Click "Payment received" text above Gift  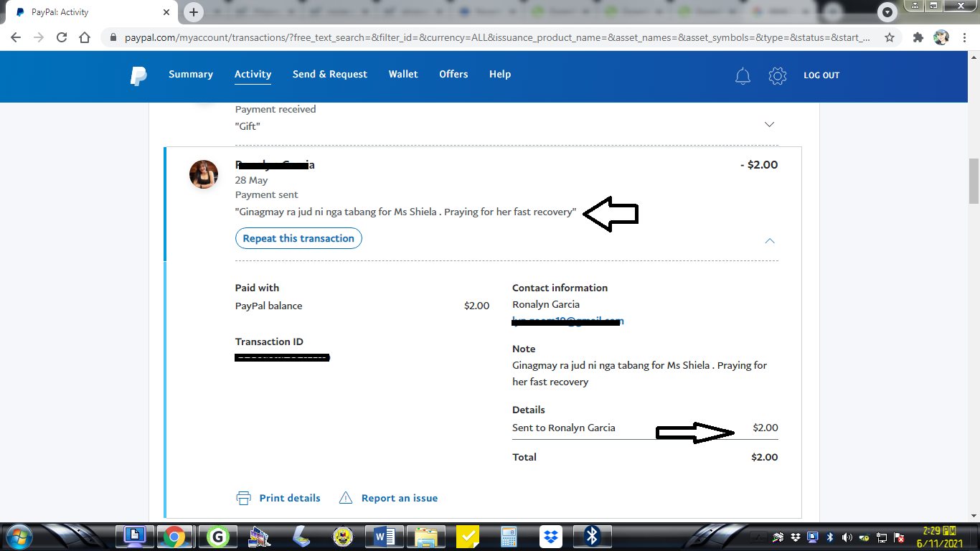pos(275,109)
